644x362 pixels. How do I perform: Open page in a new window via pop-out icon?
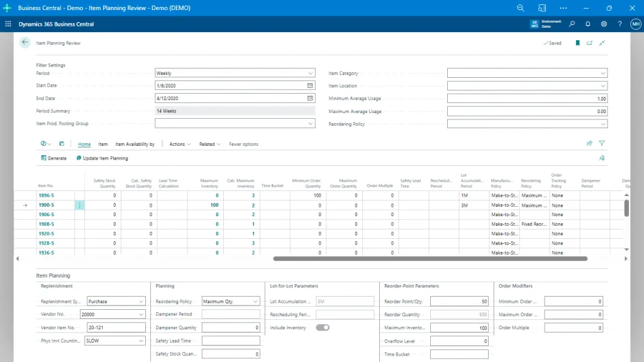[x=589, y=43]
